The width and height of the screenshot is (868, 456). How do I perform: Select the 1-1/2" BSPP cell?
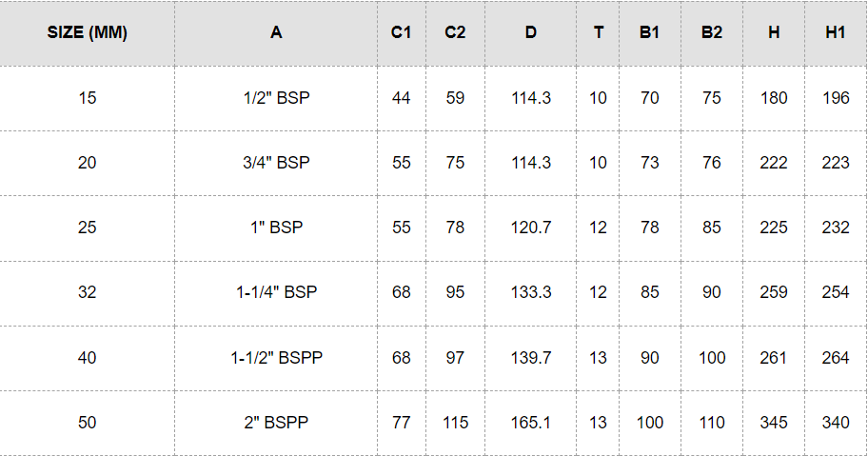coord(277,358)
